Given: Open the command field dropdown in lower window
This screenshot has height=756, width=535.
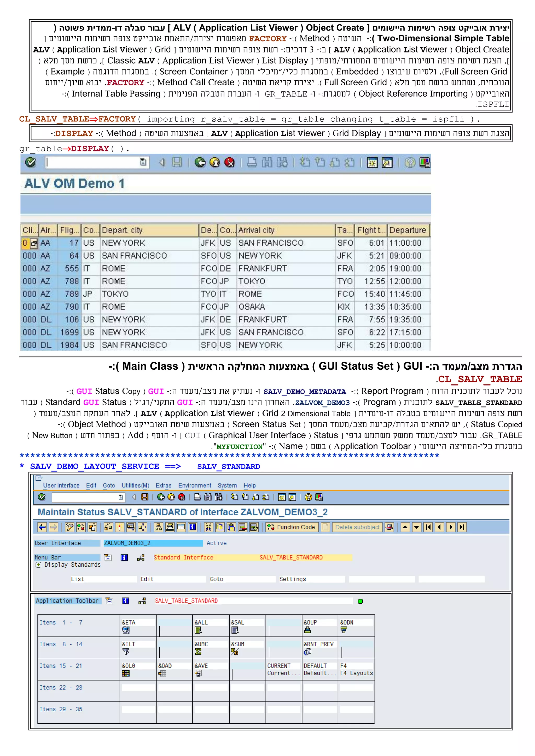Looking at the screenshot, I should point(121,497).
